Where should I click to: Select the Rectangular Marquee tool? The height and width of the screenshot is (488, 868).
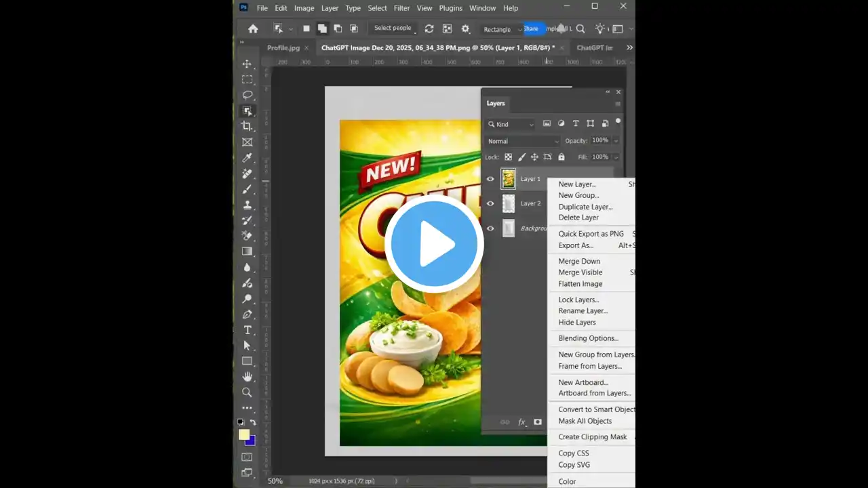coord(247,79)
